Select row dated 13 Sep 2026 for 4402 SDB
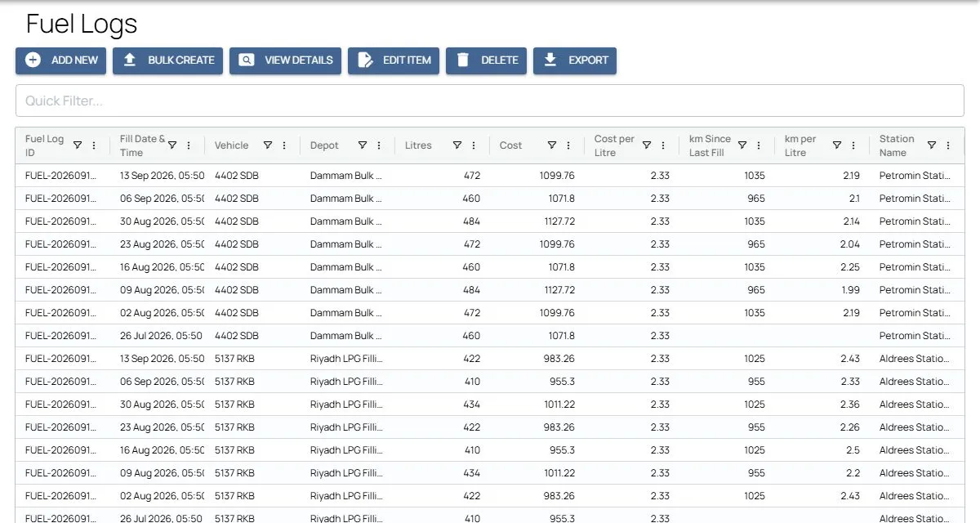Image resolution: width=980 pixels, height=523 pixels. [x=490, y=176]
